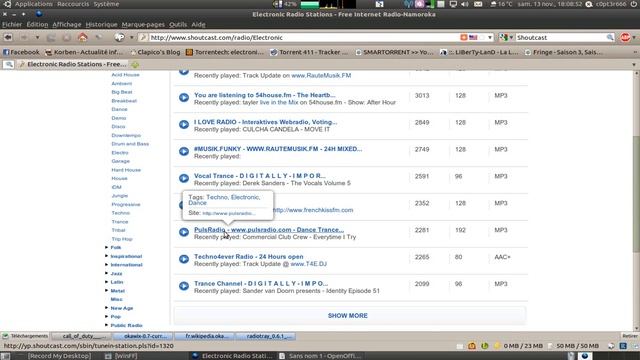Expand the New Age genre category

coord(106,308)
